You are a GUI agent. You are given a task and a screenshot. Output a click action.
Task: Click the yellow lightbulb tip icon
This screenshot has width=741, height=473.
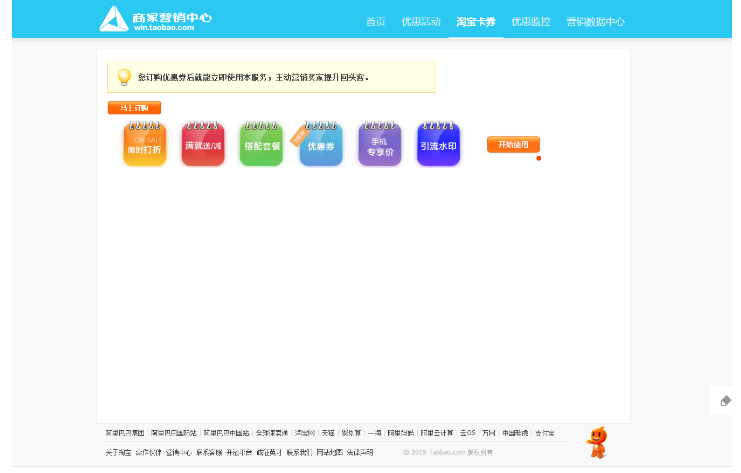tap(124, 77)
